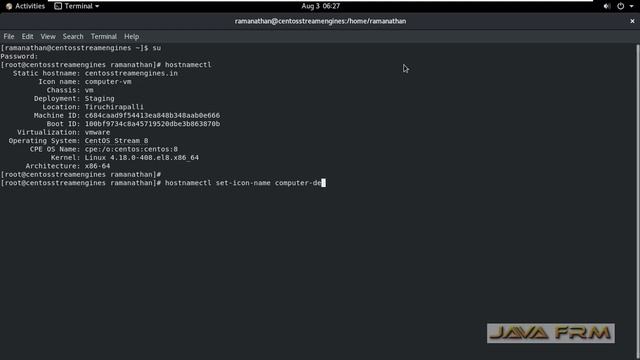
Task: Click the static hostname centosstreamengines.in
Action: (131, 73)
